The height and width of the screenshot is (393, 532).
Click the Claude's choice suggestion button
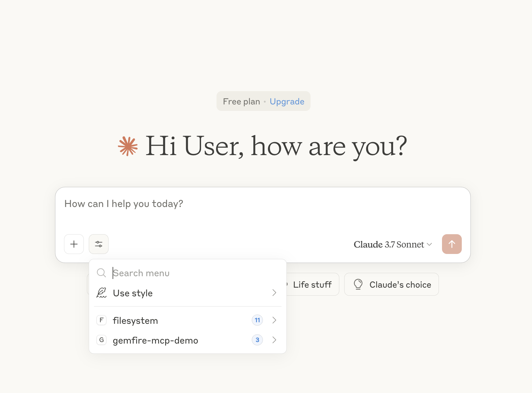(392, 284)
